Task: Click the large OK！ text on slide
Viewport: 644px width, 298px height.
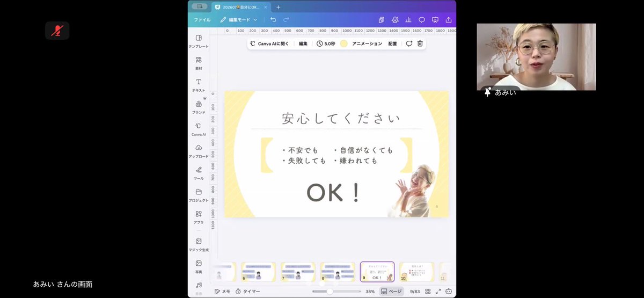Action: [334, 193]
